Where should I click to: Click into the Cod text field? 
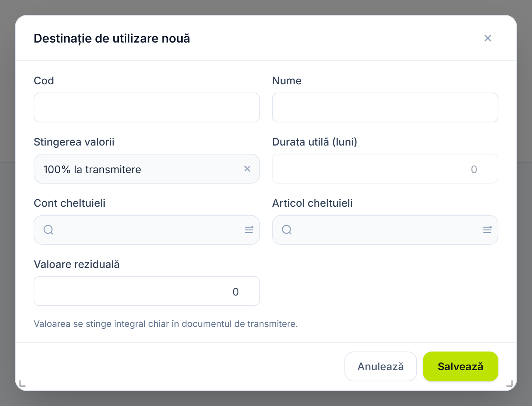tap(147, 107)
